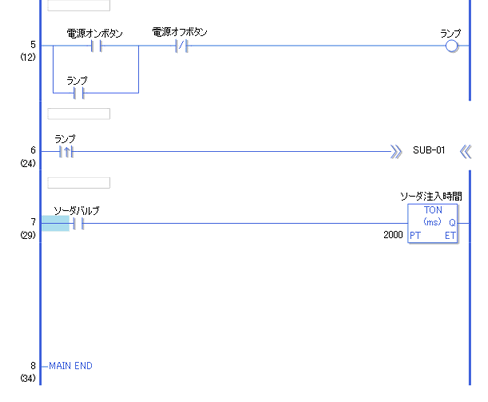Click the empty comment box above rung 5
Screen dimensions: 488x402
[x=79, y=5]
